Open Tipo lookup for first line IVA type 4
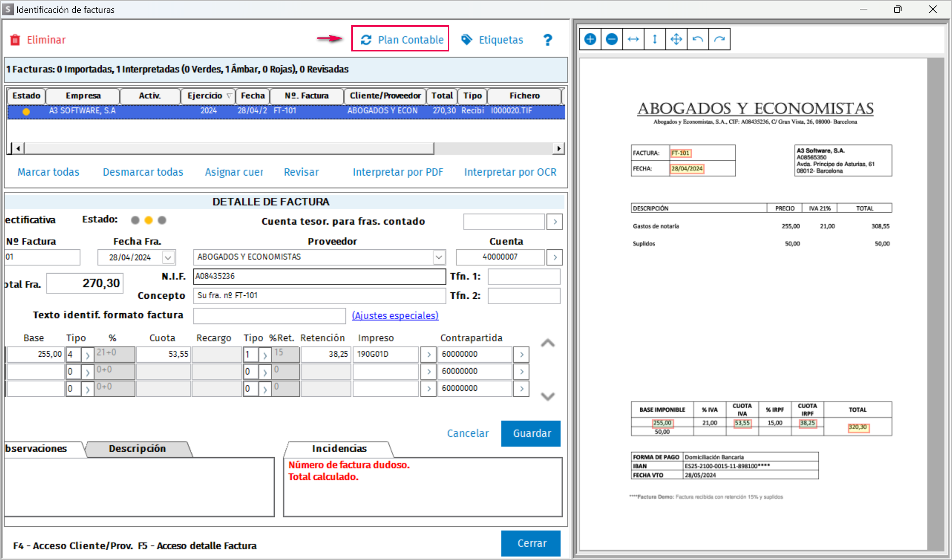 coord(88,355)
